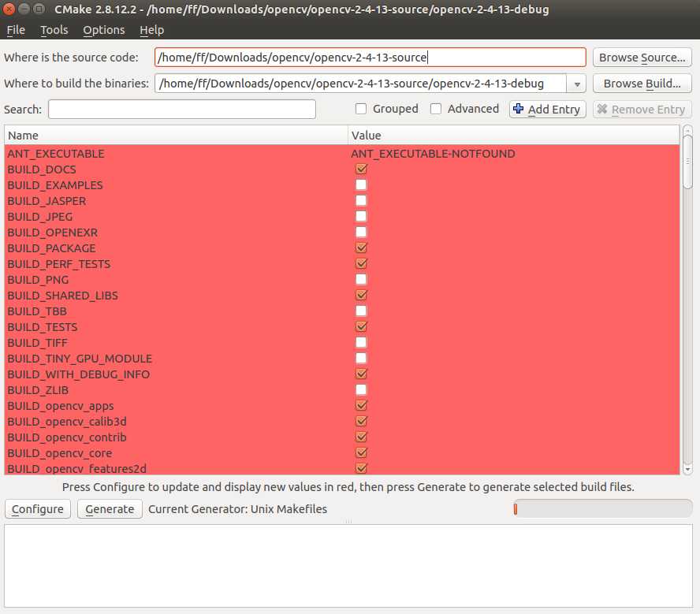
Task: Open the Help menu
Action: click(x=152, y=30)
